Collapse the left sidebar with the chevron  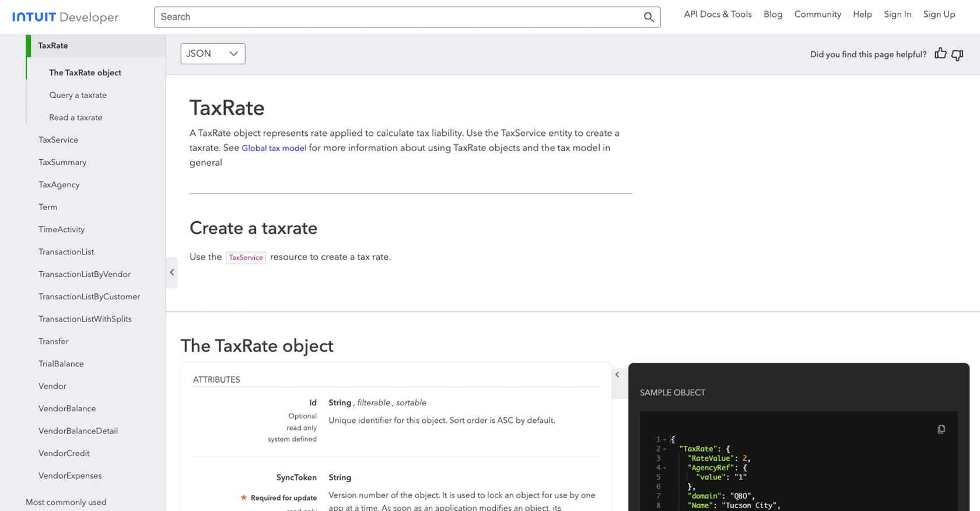tap(171, 272)
